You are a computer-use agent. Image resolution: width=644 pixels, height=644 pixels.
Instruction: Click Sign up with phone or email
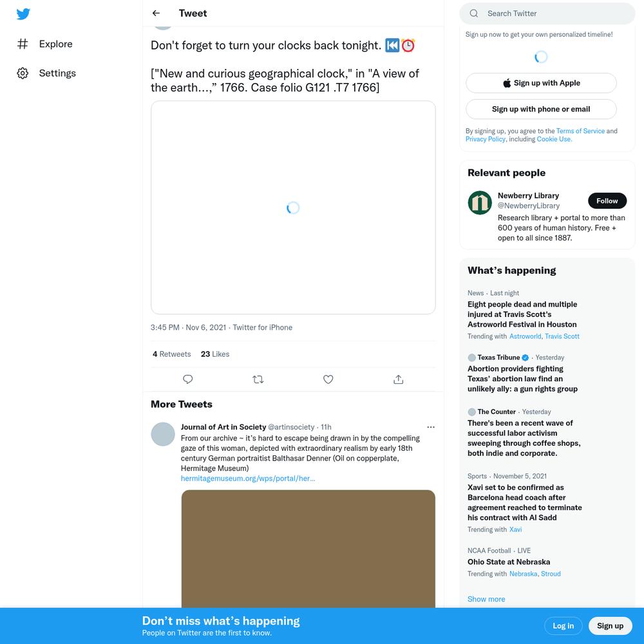tap(541, 109)
